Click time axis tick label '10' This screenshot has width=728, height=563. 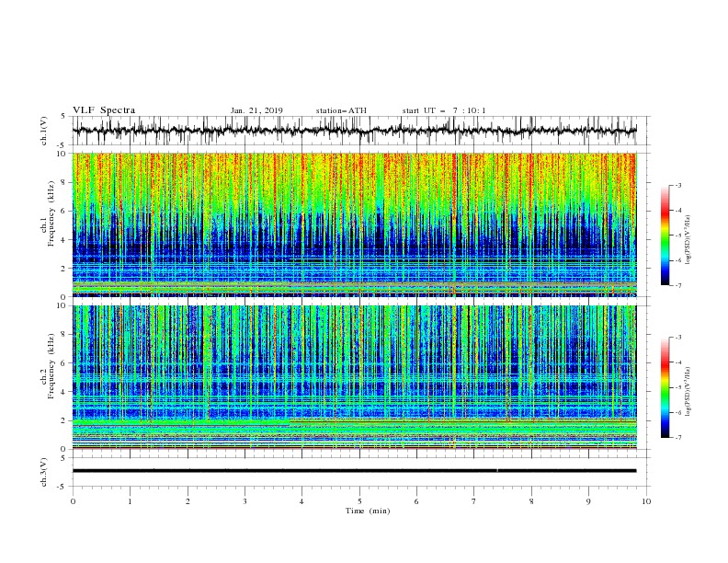(x=646, y=501)
